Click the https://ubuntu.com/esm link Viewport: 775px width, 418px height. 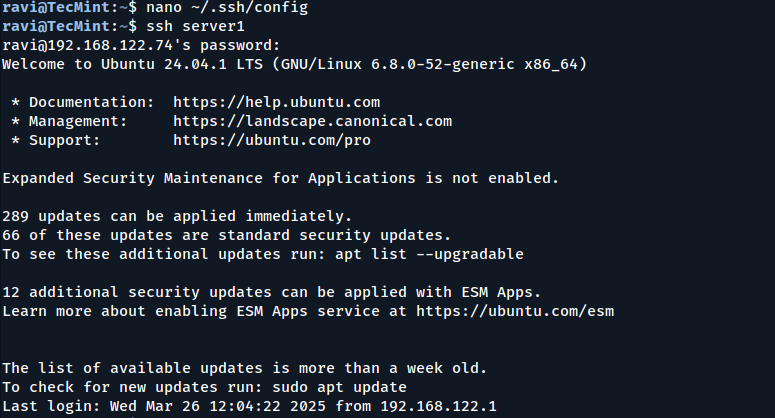(x=515, y=311)
